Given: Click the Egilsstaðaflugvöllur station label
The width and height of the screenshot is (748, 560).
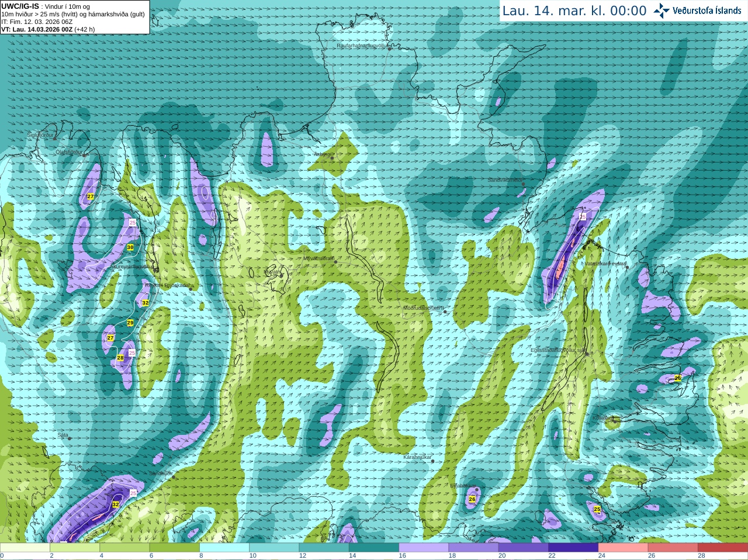Looking at the screenshot, I should (558, 350).
